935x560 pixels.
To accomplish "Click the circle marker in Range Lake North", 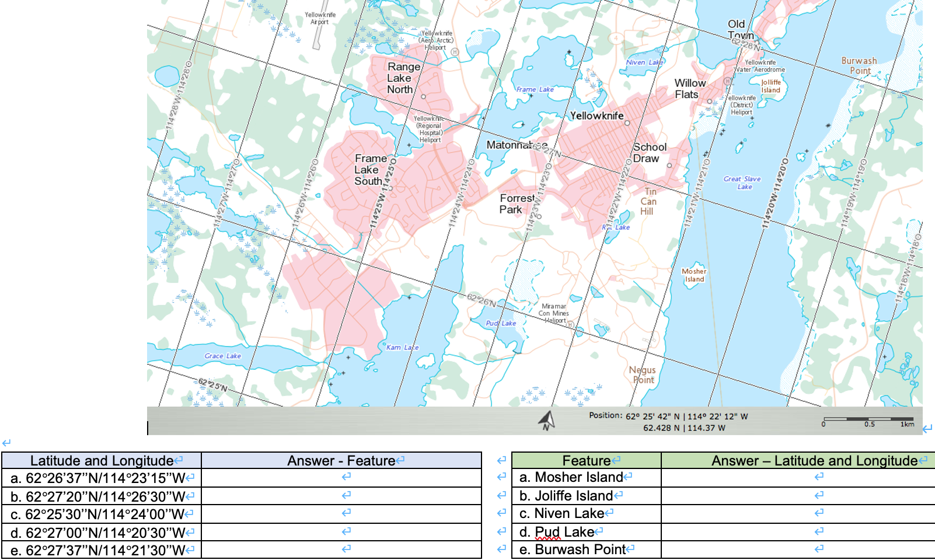I will coord(423,96).
